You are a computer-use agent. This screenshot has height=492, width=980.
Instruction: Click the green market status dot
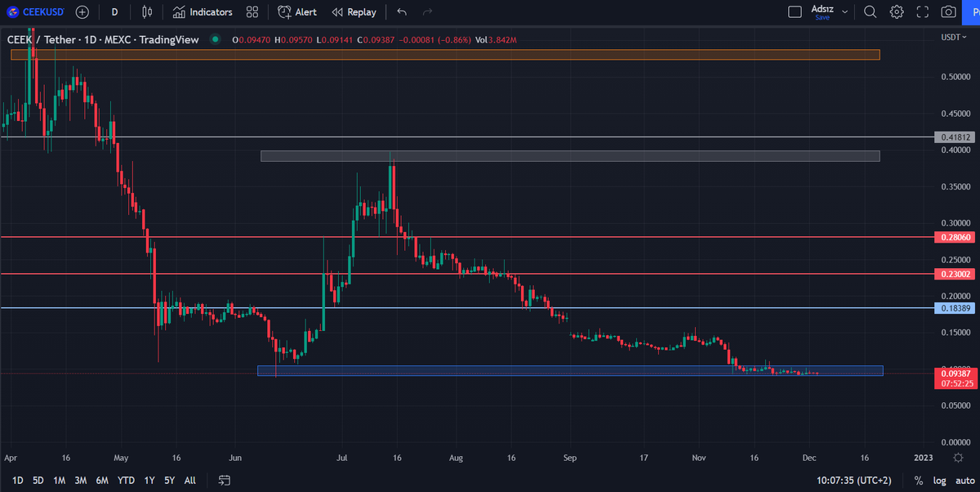click(216, 39)
